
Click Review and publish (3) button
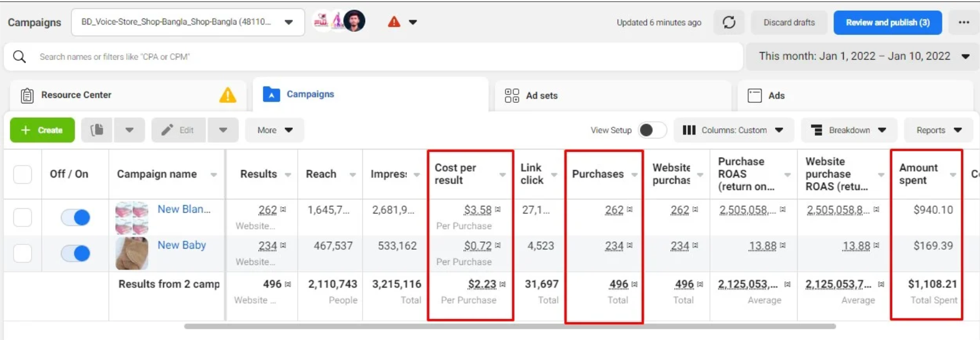(x=887, y=23)
